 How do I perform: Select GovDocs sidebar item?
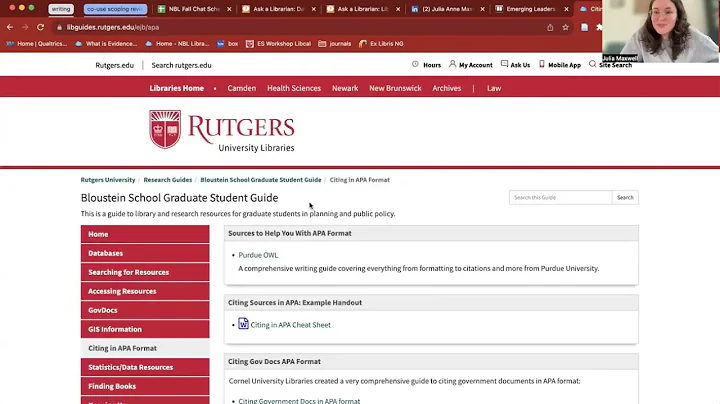[145, 310]
